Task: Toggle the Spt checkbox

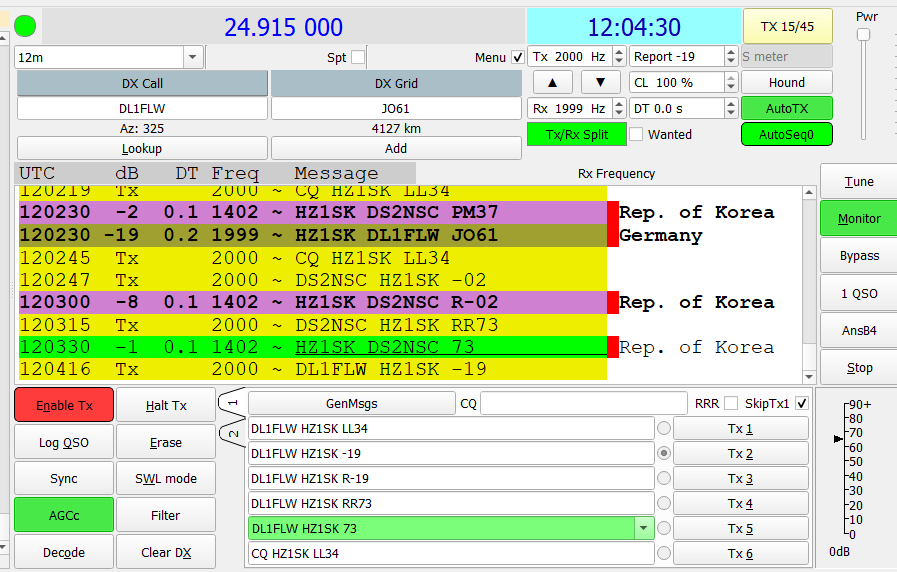Action: pyautogui.click(x=358, y=57)
